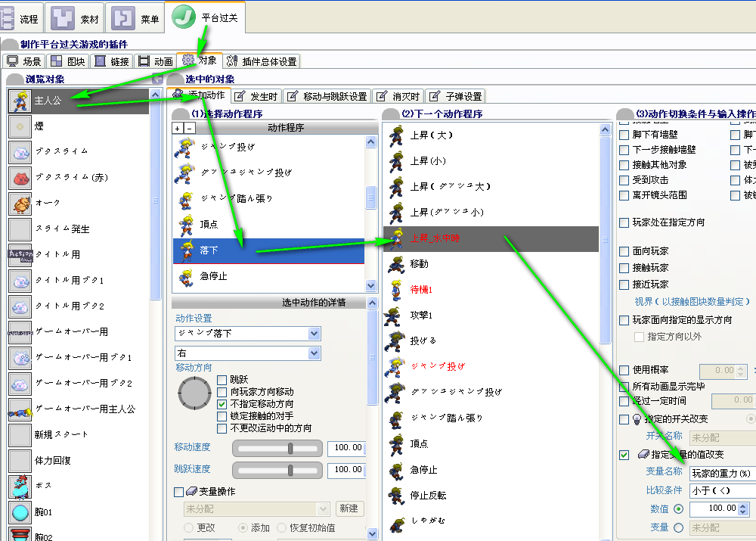756x541 pixels.
Task: Select the 数值 radio button
Action: 678,508
